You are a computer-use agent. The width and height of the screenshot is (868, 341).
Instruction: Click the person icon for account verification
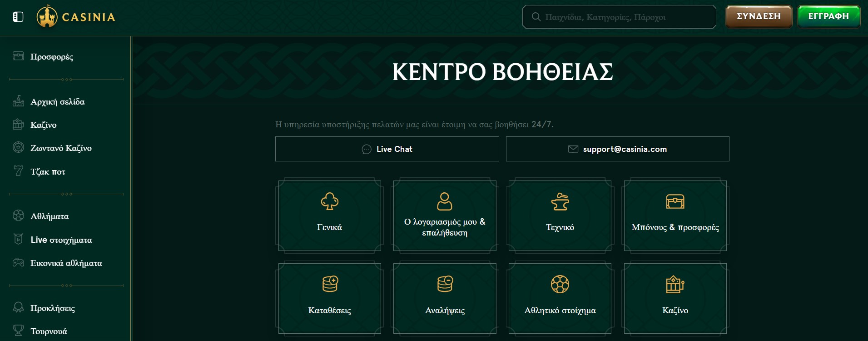tap(445, 201)
